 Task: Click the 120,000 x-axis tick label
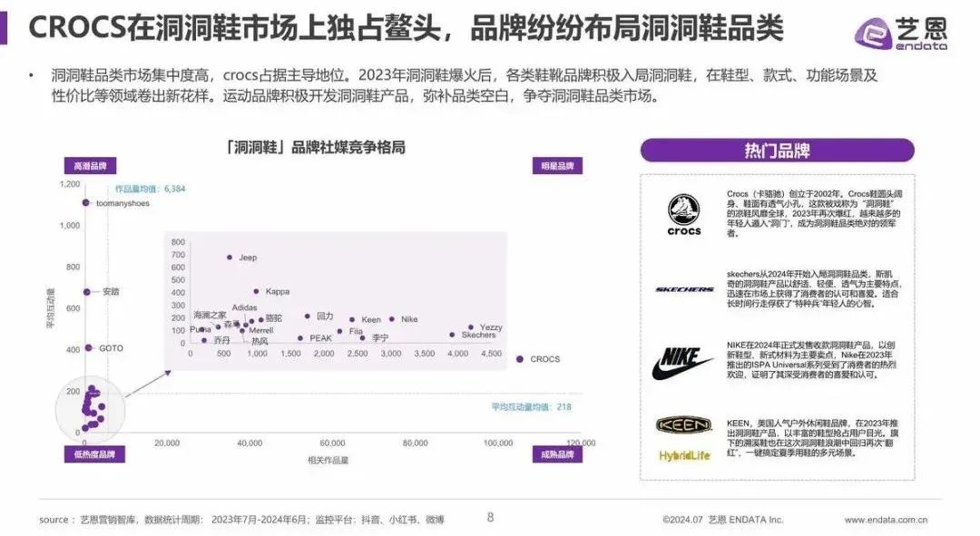[581, 443]
